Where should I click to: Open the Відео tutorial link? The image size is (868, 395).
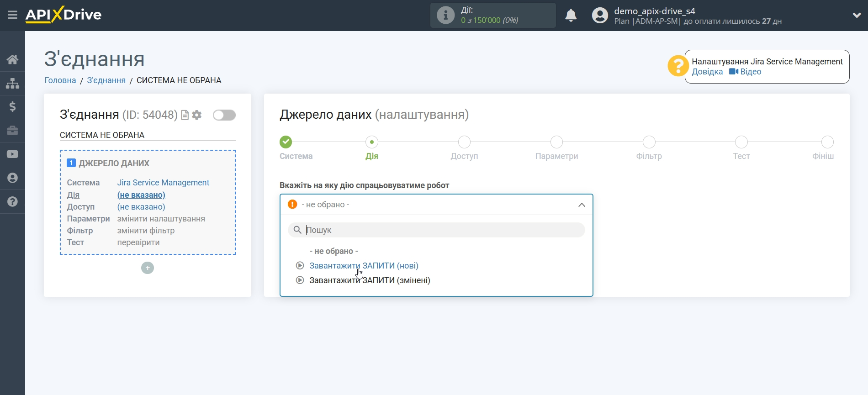click(x=745, y=72)
